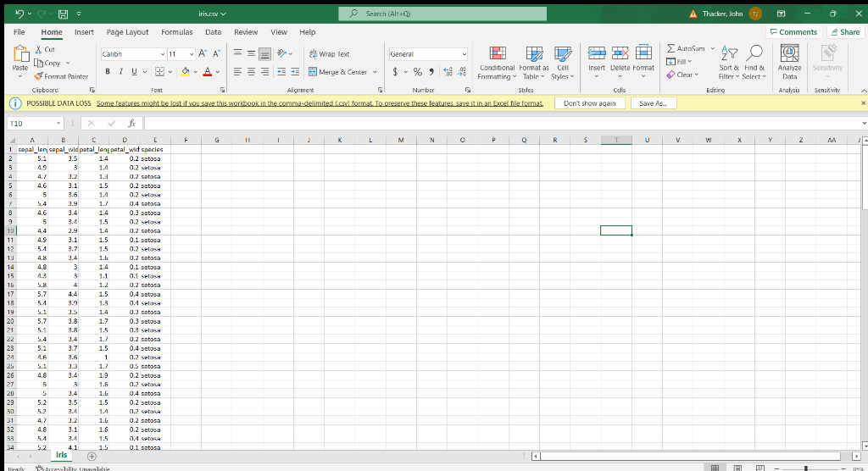Collapse the ribbon

[864, 90]
